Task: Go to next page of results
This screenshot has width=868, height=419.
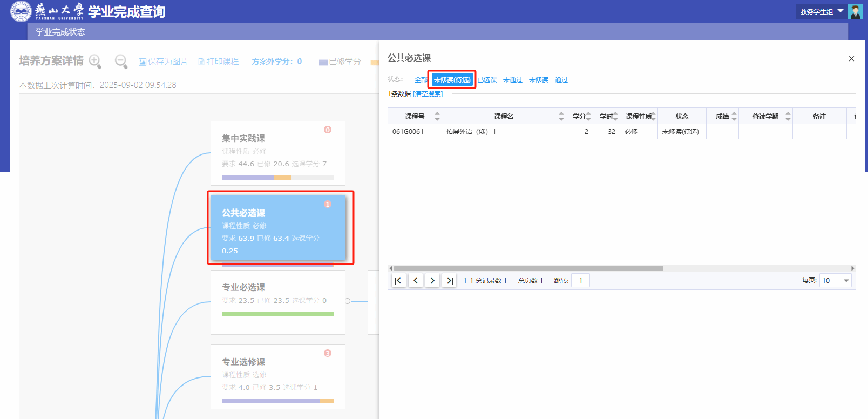Action: point(432,281)
